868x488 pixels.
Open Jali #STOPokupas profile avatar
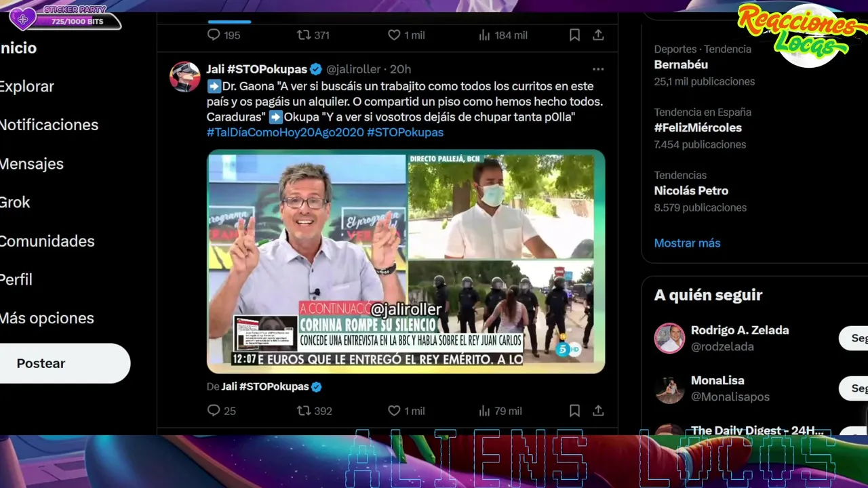tap(184, 77)
